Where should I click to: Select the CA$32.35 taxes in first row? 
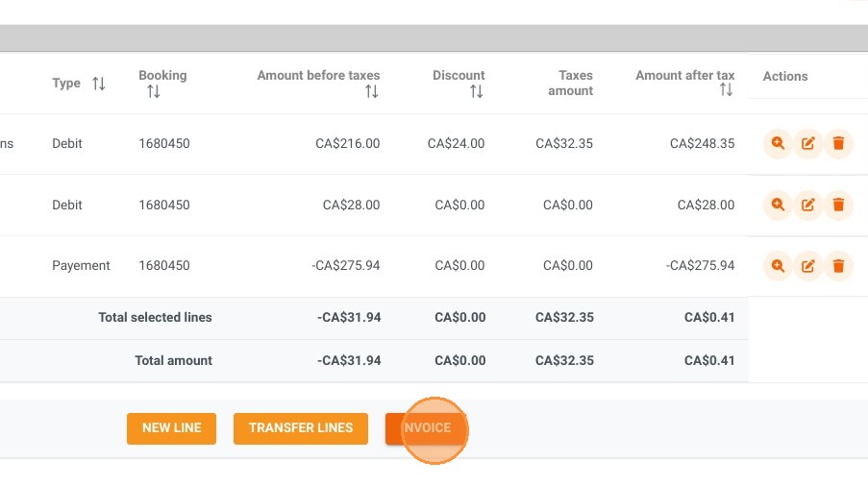564,143
